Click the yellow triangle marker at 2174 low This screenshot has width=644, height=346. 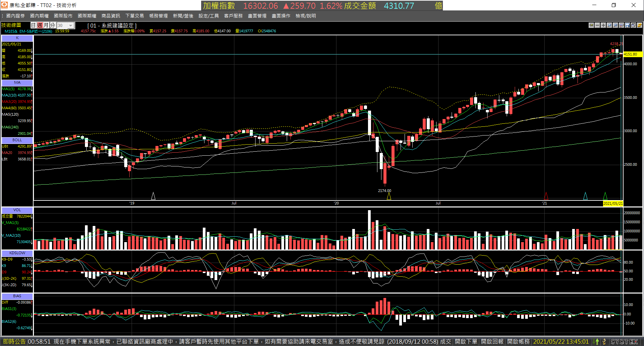pyautogui.click(x=389, y=196)
